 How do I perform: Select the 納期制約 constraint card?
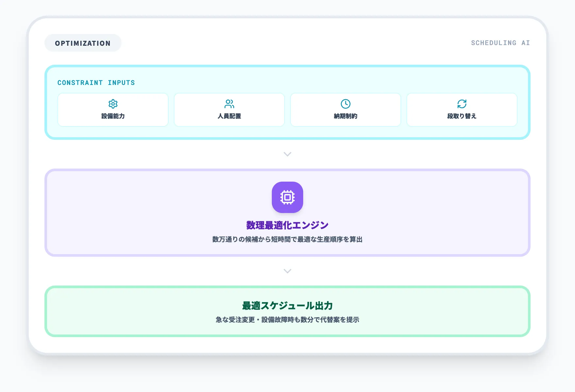346,110
